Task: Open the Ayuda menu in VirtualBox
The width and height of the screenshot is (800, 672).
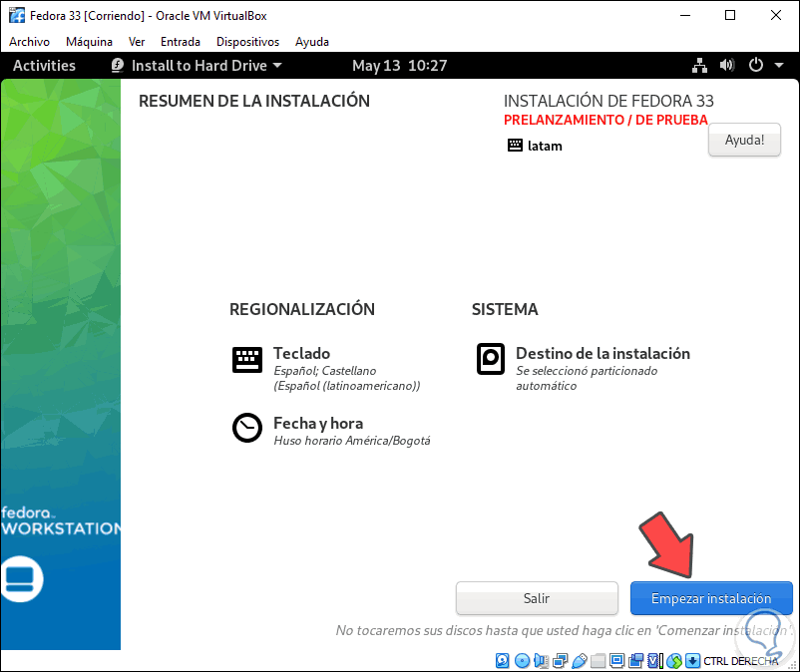Action: click(x=312, y=42)
